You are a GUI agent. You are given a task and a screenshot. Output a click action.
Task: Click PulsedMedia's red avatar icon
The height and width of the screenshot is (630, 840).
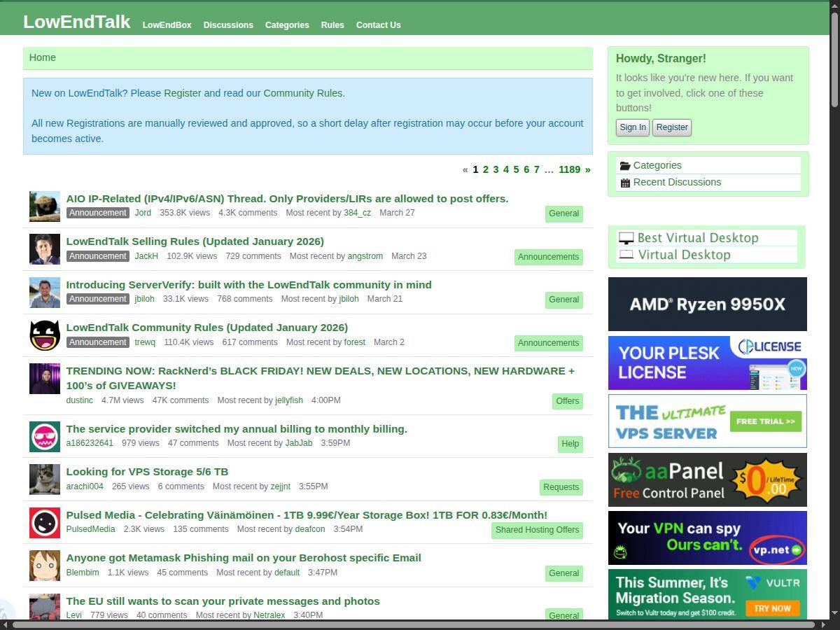point(45,523)
